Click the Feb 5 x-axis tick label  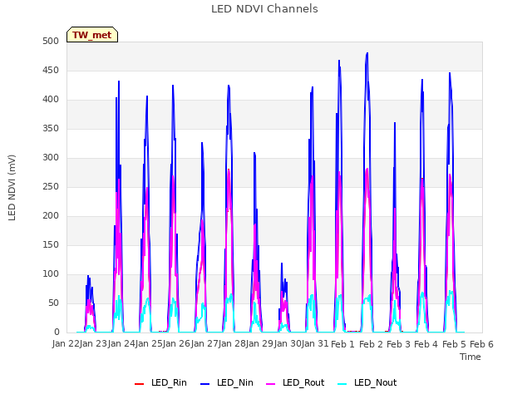tap(454, 344)
